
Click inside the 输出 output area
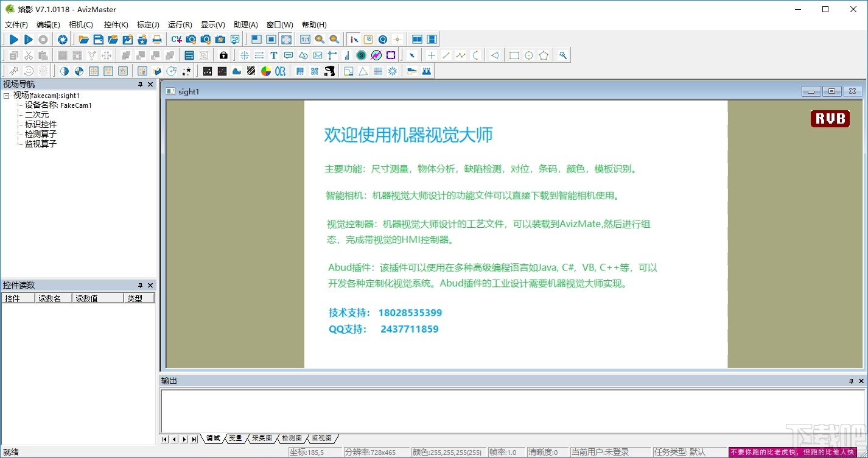click(511, 408)
